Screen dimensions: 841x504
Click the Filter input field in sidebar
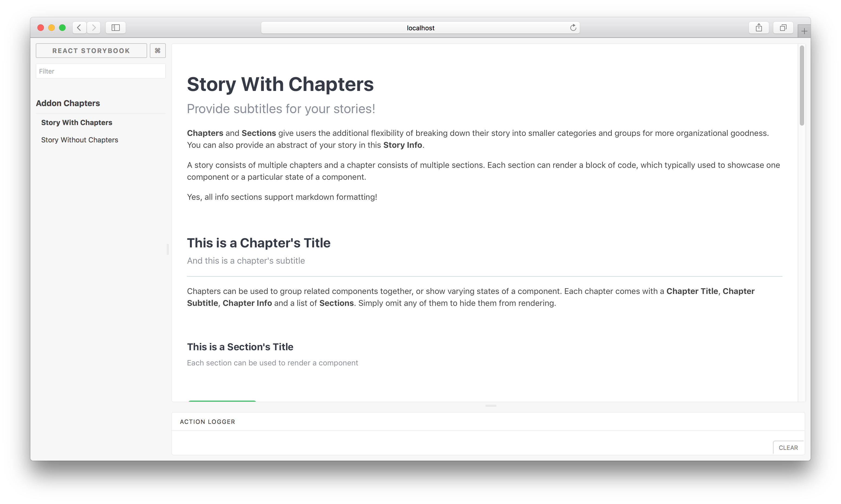pos(100,71)
